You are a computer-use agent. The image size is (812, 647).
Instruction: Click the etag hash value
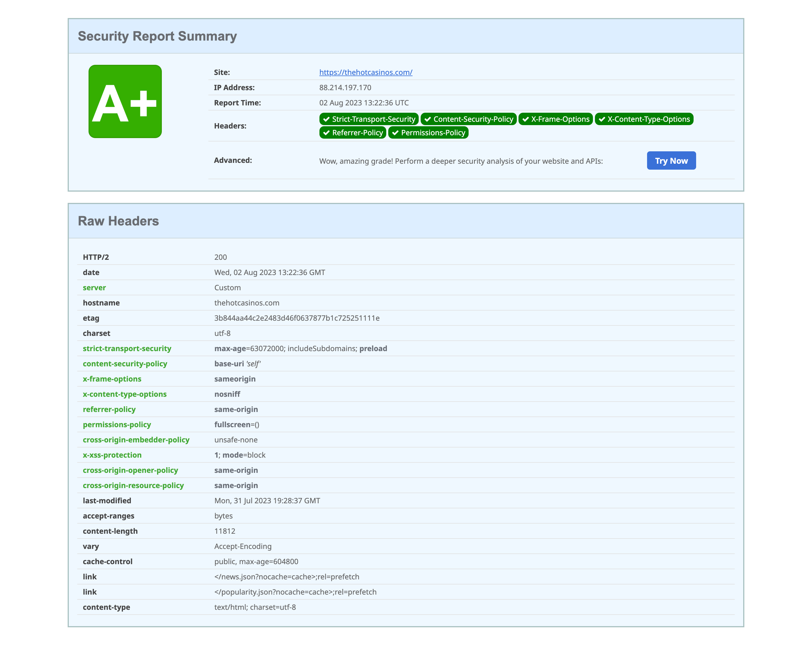coord(297,318)
